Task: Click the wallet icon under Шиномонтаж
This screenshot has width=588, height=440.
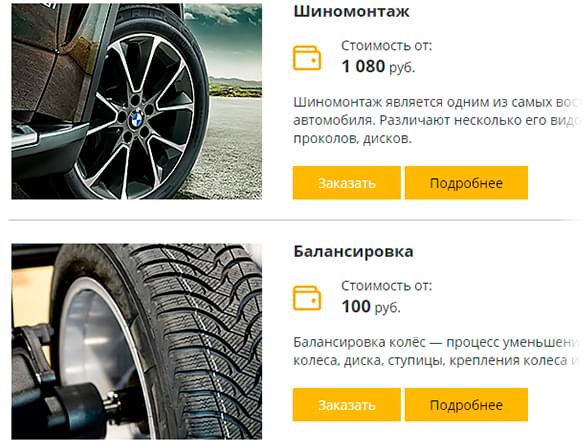Action: point(307,58)
